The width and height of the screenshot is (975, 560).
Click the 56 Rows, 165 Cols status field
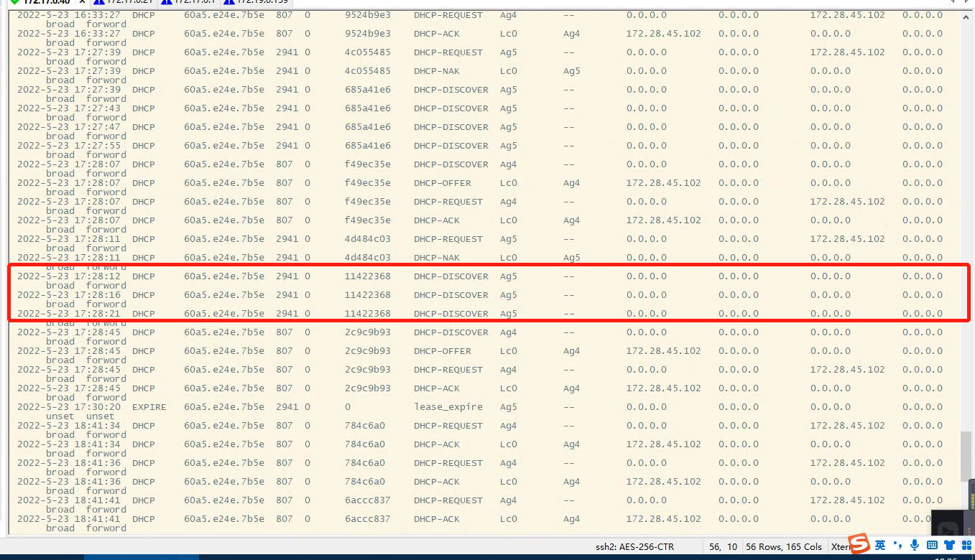[783, 546]
